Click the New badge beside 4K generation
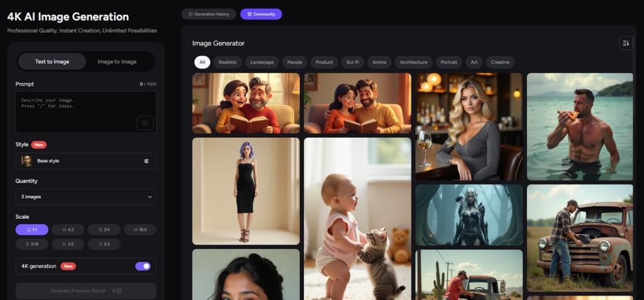The height and width of the screenshot is (300, 644). pyautogui.click(x=68, y=266)
